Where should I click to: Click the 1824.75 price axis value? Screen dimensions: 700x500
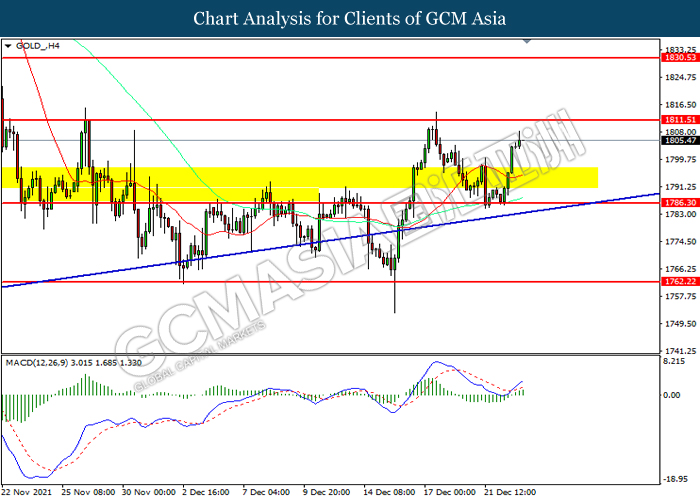point(680,77)
